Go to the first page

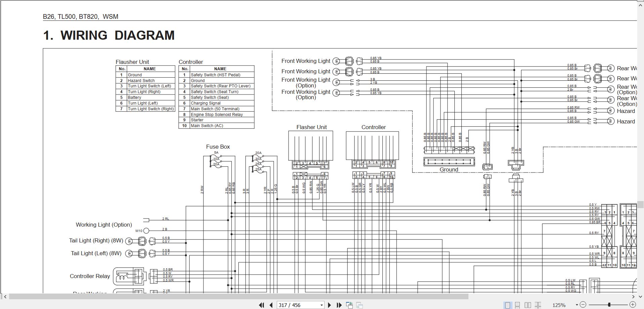261,305
